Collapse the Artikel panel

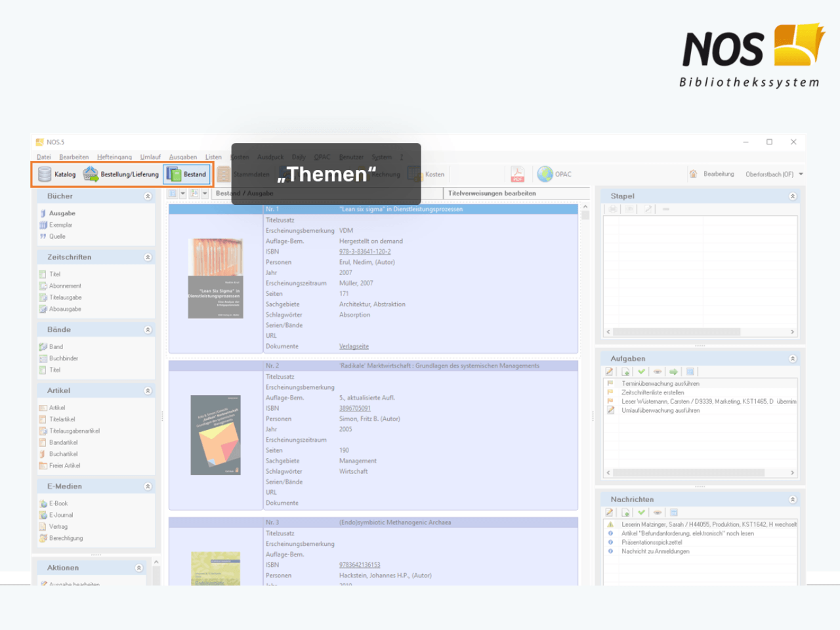[x=148, y=391]
